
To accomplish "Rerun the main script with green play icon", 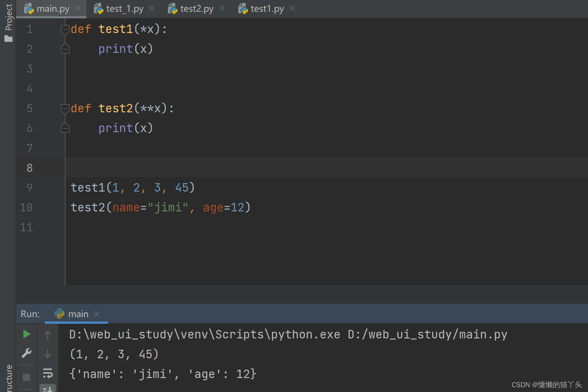I will tap(26, 334).
